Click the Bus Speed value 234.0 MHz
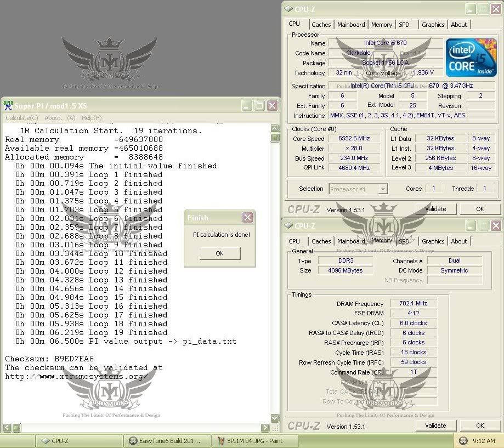The width and height of the screenshot is (504, 448). [354, 158]
